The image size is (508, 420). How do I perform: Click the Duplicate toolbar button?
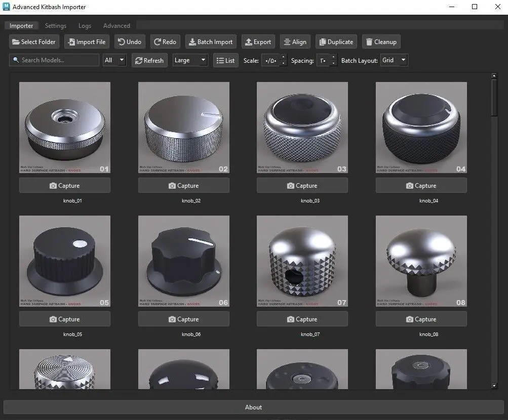pos(336,41)
